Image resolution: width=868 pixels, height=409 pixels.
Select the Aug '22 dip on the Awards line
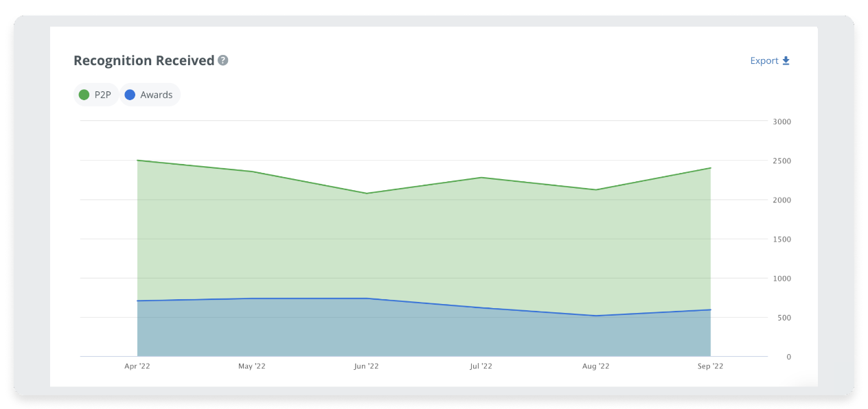596,316
